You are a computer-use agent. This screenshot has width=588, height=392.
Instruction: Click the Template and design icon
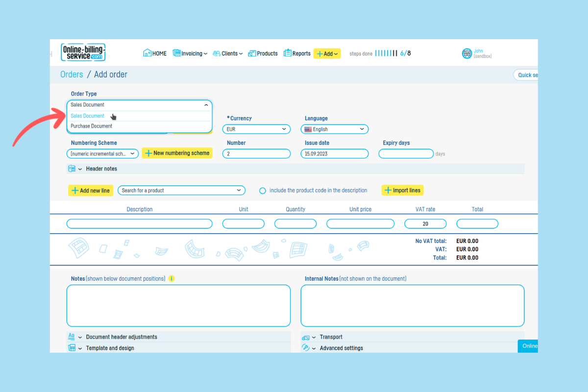pos(72,348)
